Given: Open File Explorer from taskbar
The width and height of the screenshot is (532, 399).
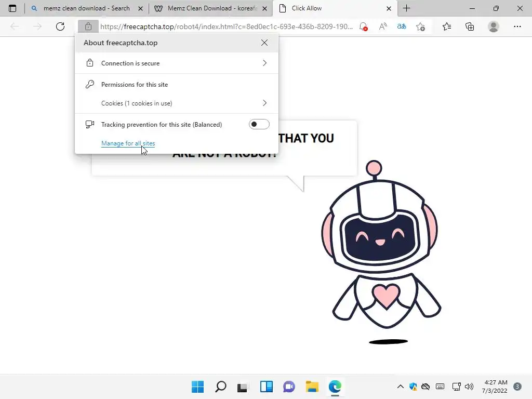Looking at the screenshot, I should (x=312, y=387).
